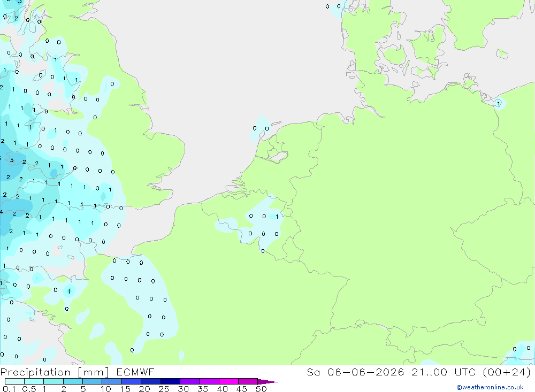Click the legend swatch between 10 and 15

(x=112, y=381)
